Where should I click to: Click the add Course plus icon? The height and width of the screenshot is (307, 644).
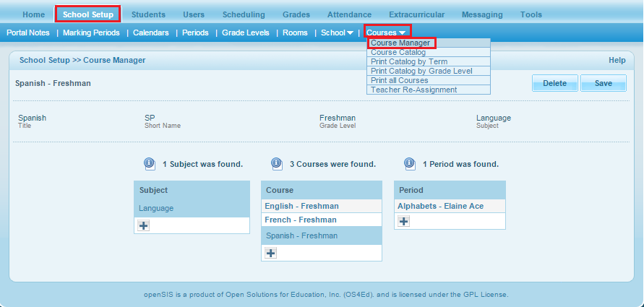271,253
